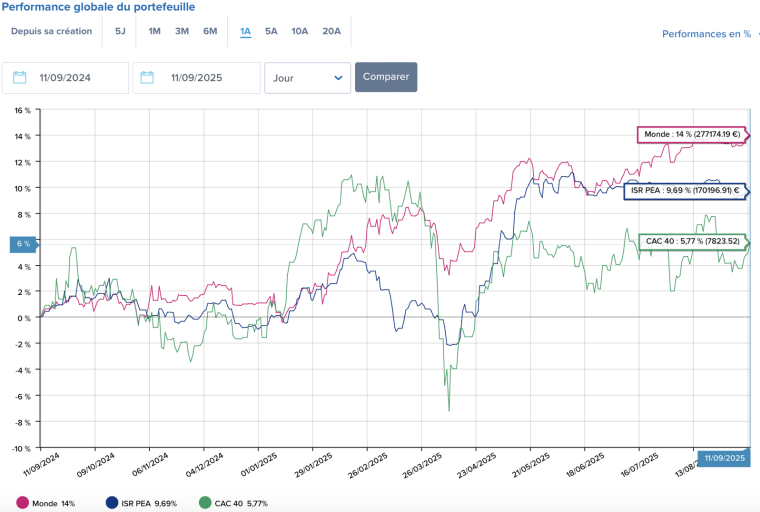Switch to the 5A period
The height and width of the screenshot is (512, 760).
[x=271, y=31]
